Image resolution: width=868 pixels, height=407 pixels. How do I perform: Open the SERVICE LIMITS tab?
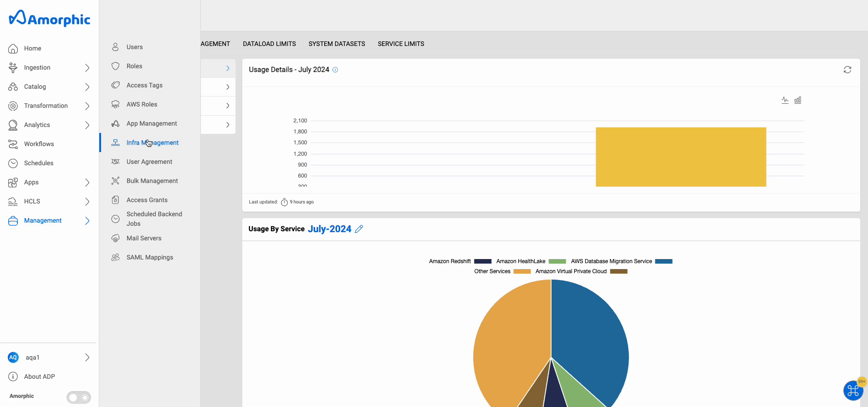401,44
